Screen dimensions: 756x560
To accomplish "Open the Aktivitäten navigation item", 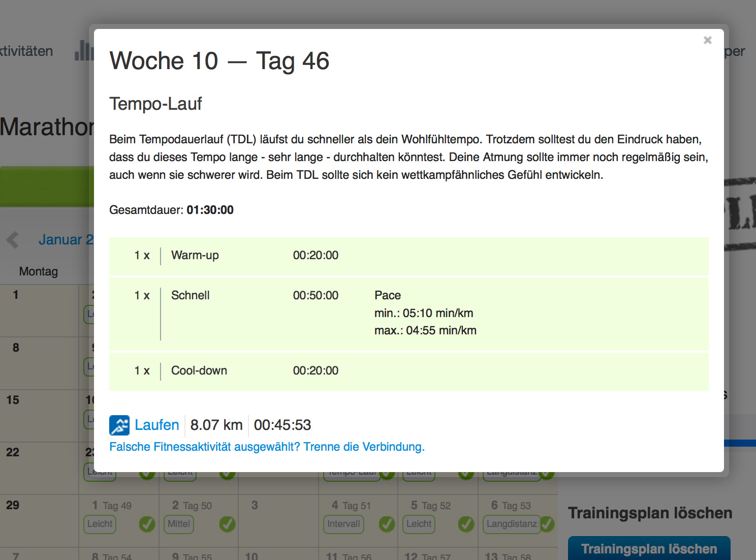I will [x=26, y=51].
